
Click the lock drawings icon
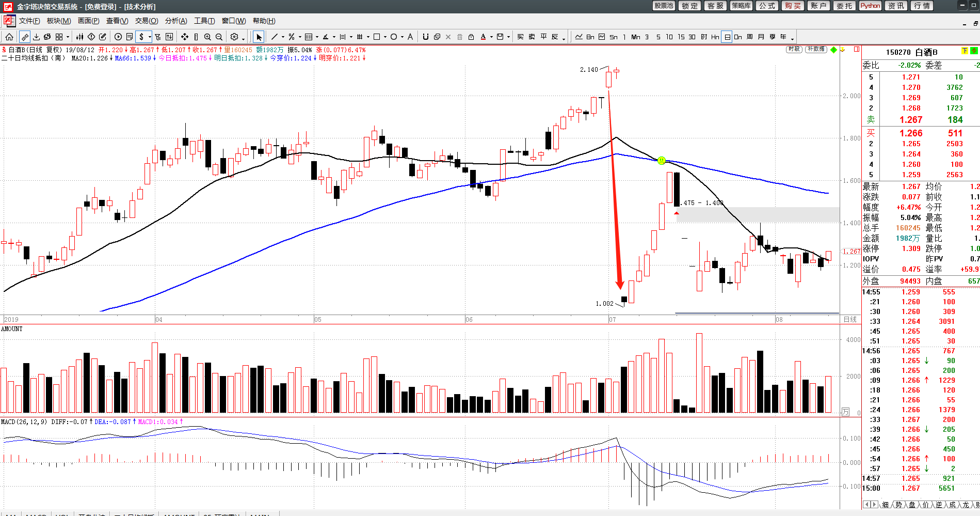coord(471,37)
